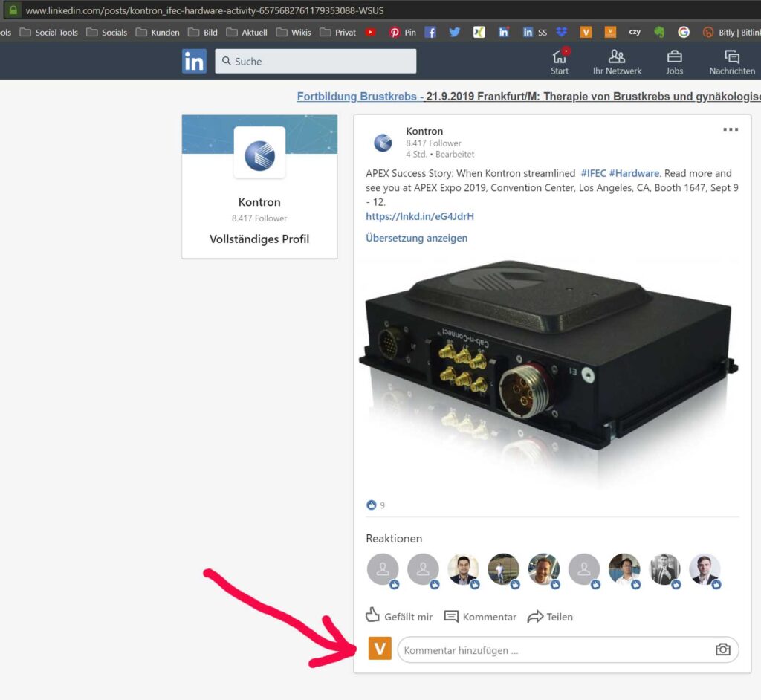Image resolution: width=761 pixels, height=700 pixels.
Task: Click the camera icon in comment box
Action: click(x=722, y=649)
